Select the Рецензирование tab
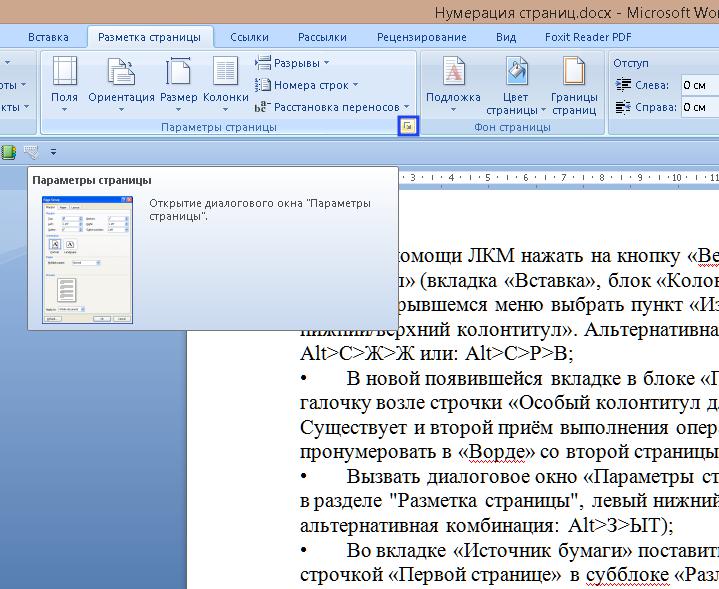The width and height of the screenshot is (719, 589). tap(421, 37)
